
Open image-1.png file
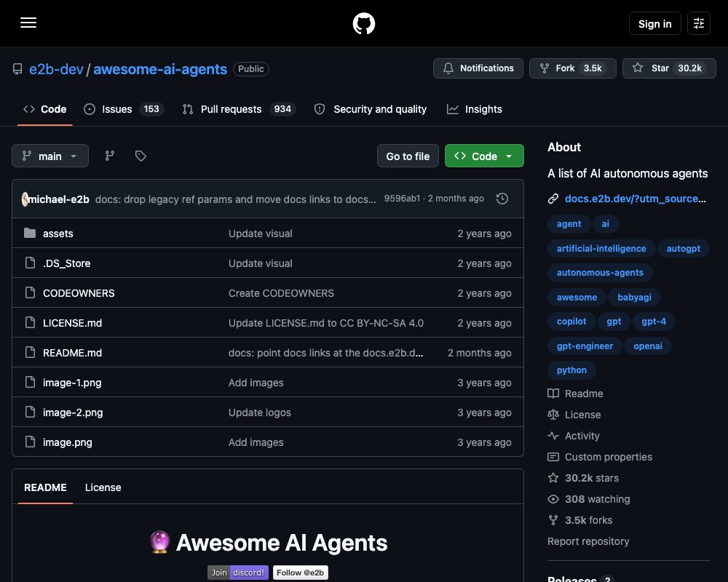[x=72, y=383]
